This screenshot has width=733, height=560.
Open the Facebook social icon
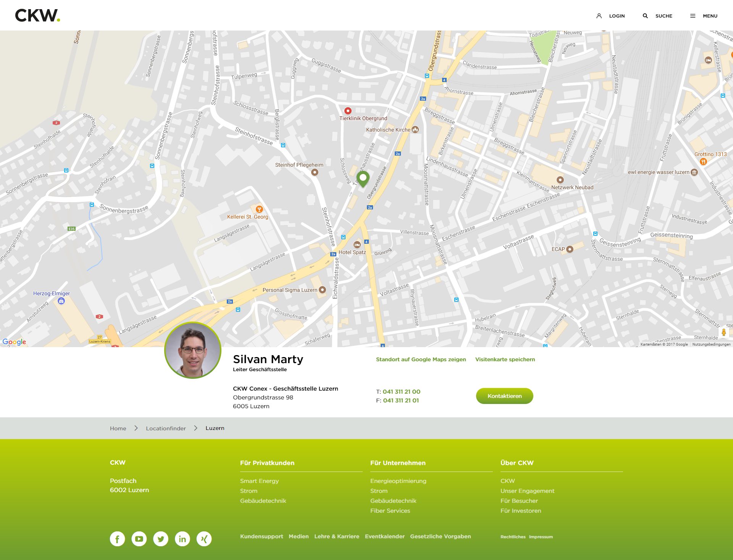click(118, 539)
